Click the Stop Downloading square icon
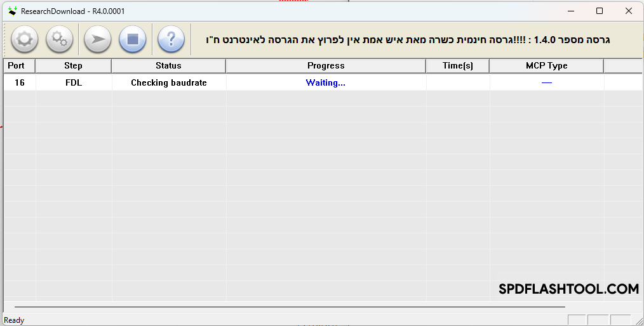This screenshot has height=326, width=644. click(132, 39)
